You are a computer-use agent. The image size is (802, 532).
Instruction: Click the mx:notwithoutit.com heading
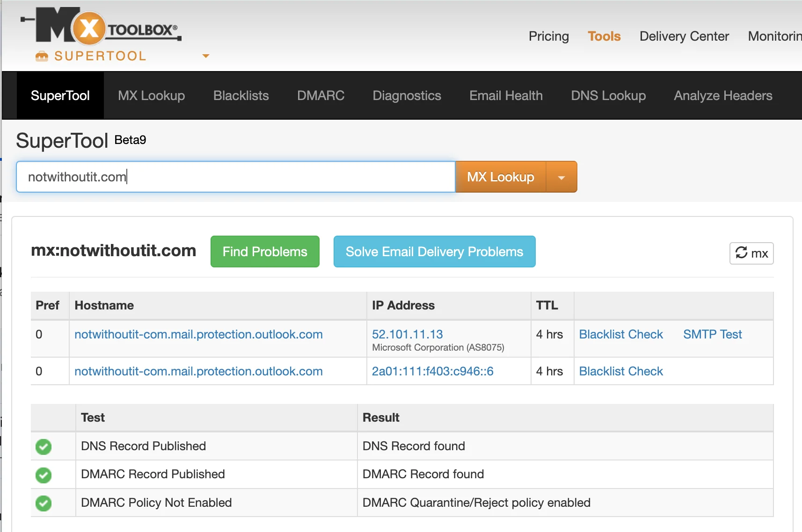click(x=114, y=251)
